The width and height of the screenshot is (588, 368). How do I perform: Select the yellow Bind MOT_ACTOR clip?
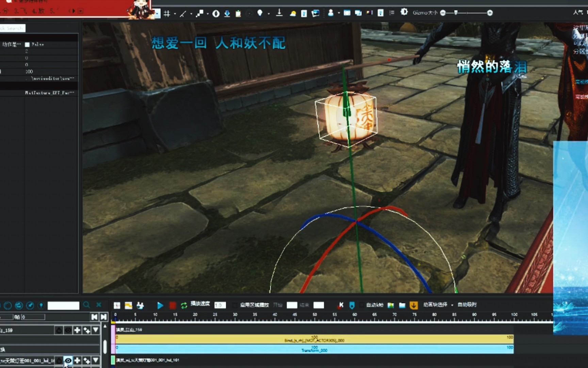pyautogui.click(x=314, y=339)
